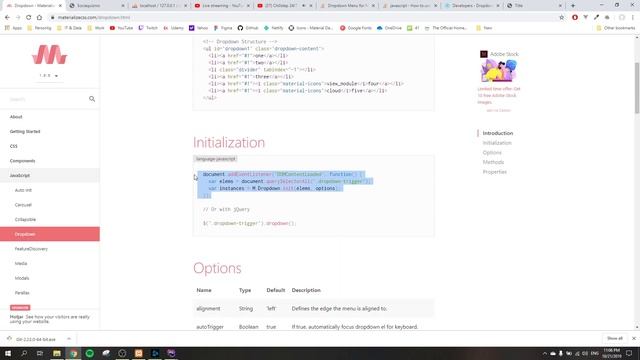
Task: Click the materializecss.com address bar
Action: tap(302, 17)
